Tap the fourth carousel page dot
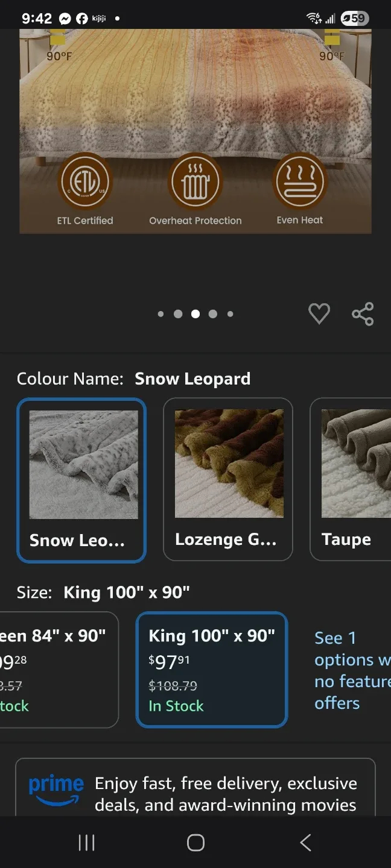 212,313
